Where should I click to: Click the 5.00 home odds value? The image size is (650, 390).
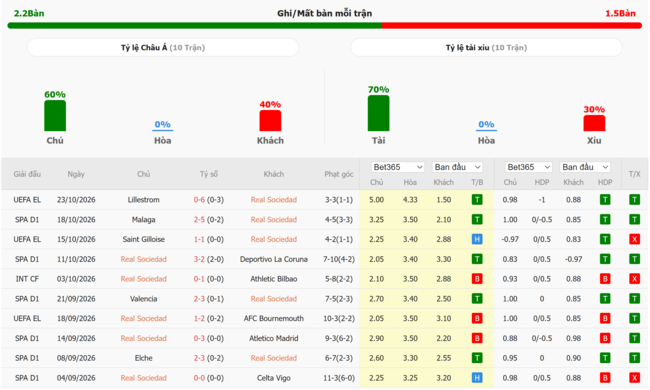[376, 200]
